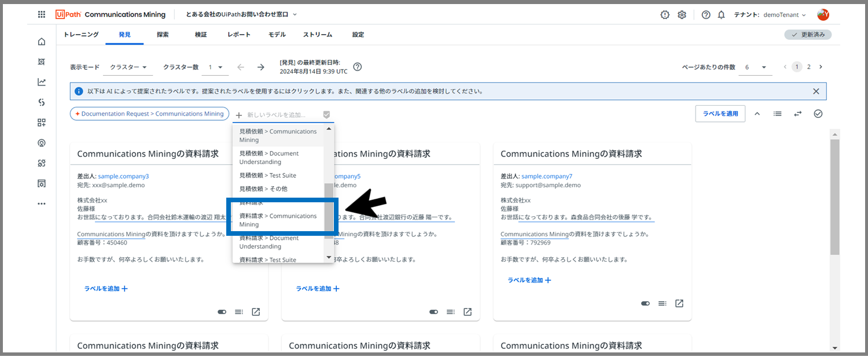The height and width of the screenshot is (356, 868).
Task: Open the circular target icon in sidebar
Action: point(42,143)
